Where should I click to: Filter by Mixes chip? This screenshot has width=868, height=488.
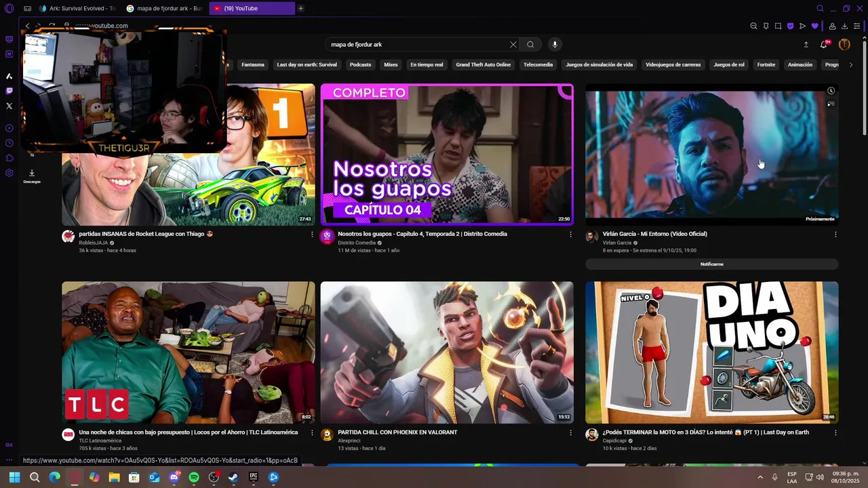click(x=391, y=65)
